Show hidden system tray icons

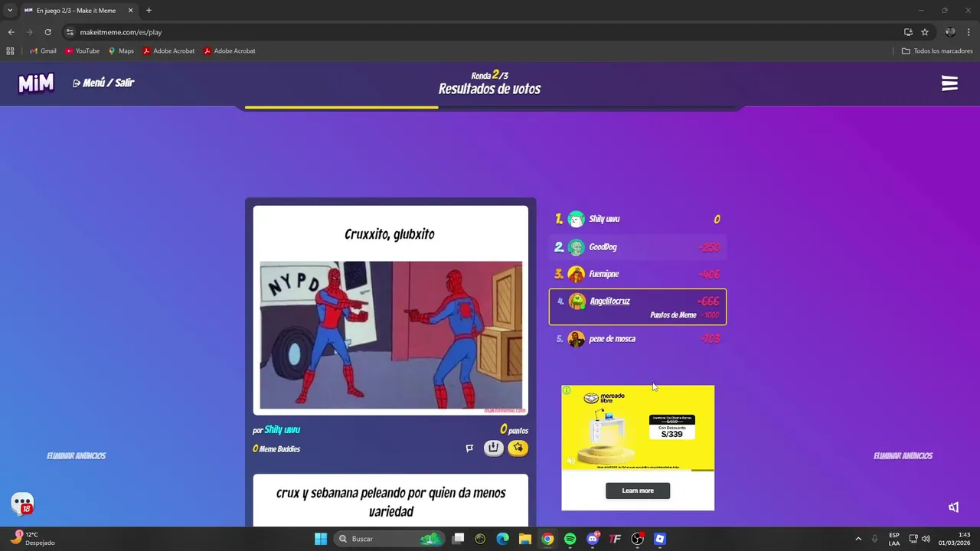pyautogui.click(x=858, y=539)
